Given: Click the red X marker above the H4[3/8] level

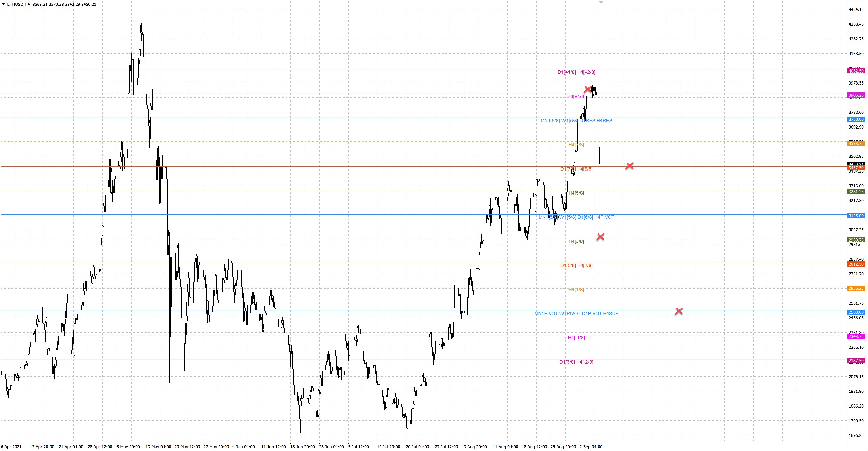Looking at the screenshot, I should coord(600,237).
